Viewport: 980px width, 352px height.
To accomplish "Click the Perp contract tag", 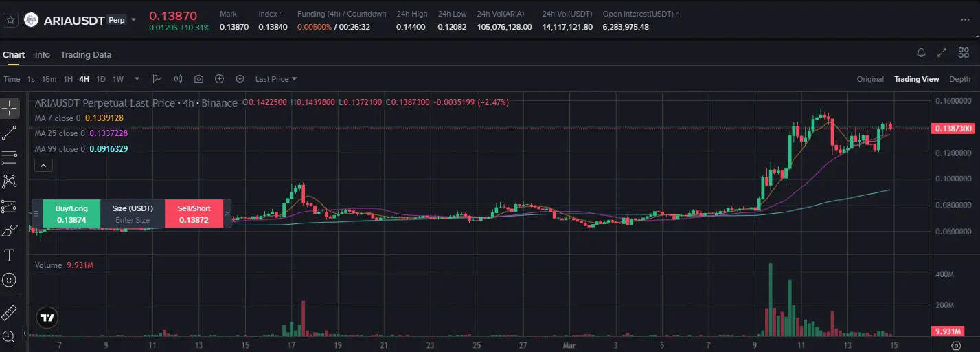I will click(x=117, y=20).
